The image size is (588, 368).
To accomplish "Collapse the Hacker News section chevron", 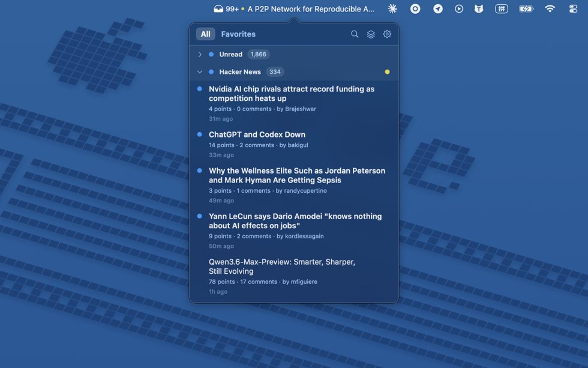I will pos(199,72).
